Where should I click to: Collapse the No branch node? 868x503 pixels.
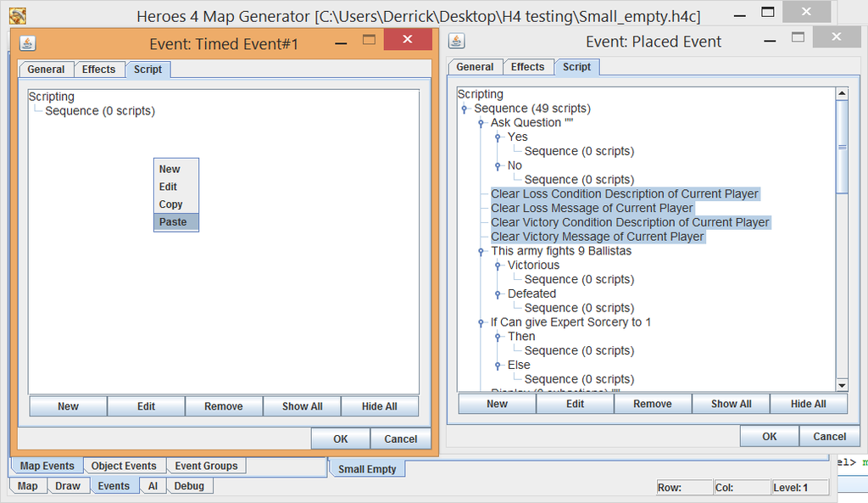(x=498, y=165)
